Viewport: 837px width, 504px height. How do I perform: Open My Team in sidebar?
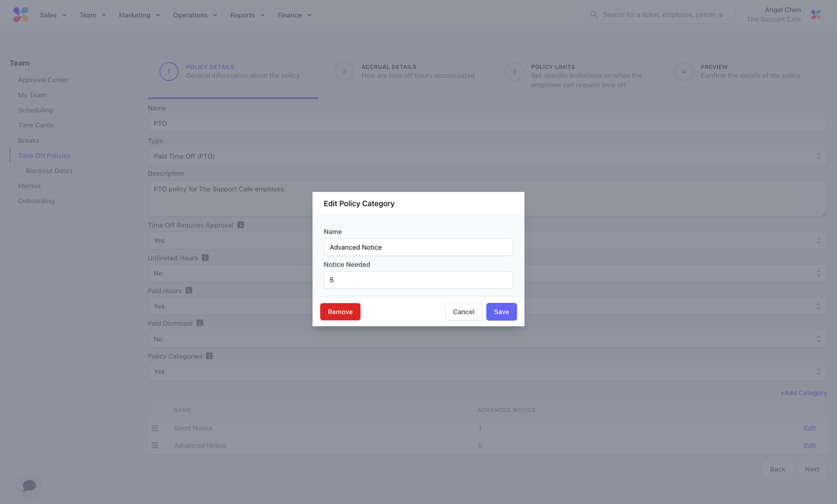(32, 95)
